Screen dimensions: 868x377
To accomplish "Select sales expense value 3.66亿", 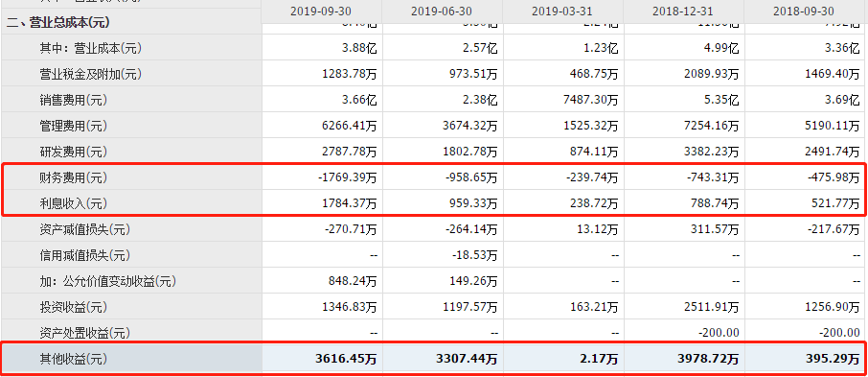I will (x=359, y=101).
